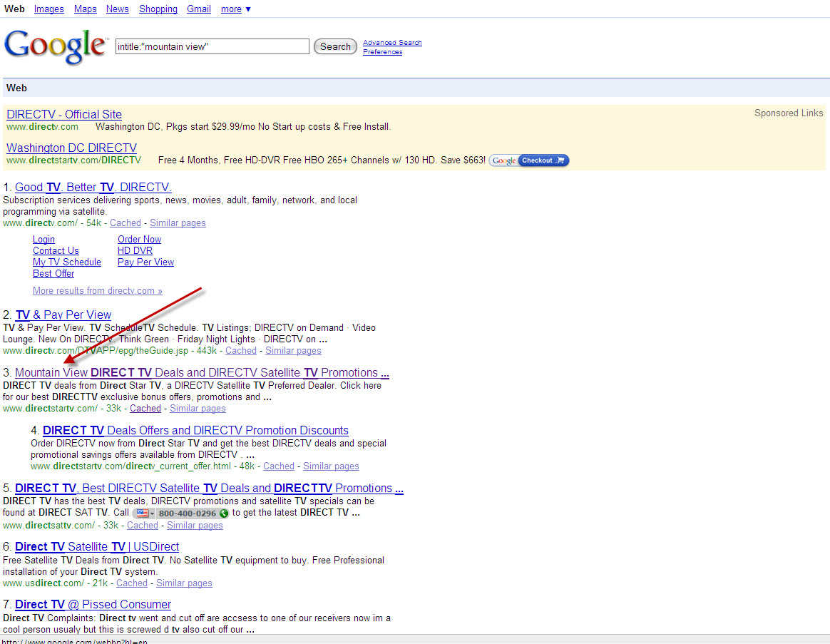Open Advanced Search

click(392, 42)
